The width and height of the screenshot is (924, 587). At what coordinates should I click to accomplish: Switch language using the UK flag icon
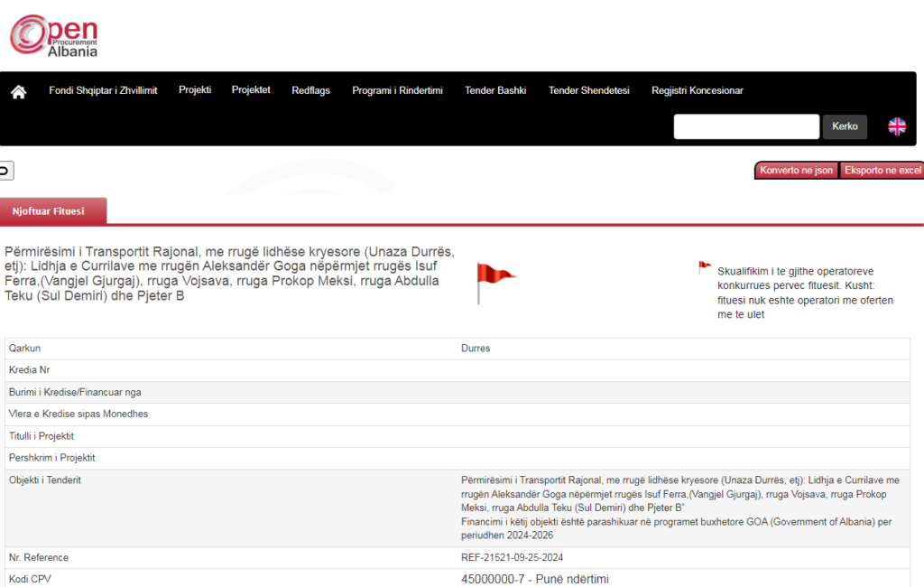point(896,126)
